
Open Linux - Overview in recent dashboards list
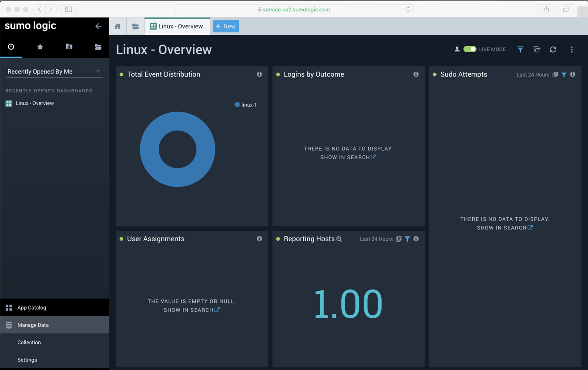tap(35, 103)
